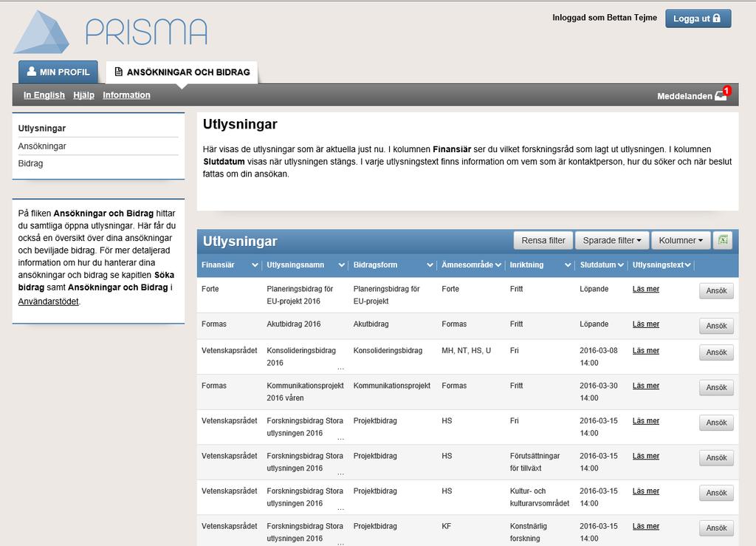Viewport: 756px width, 546px height.
Task: Click the Prisma logo
Action: (x=111, y=32)
